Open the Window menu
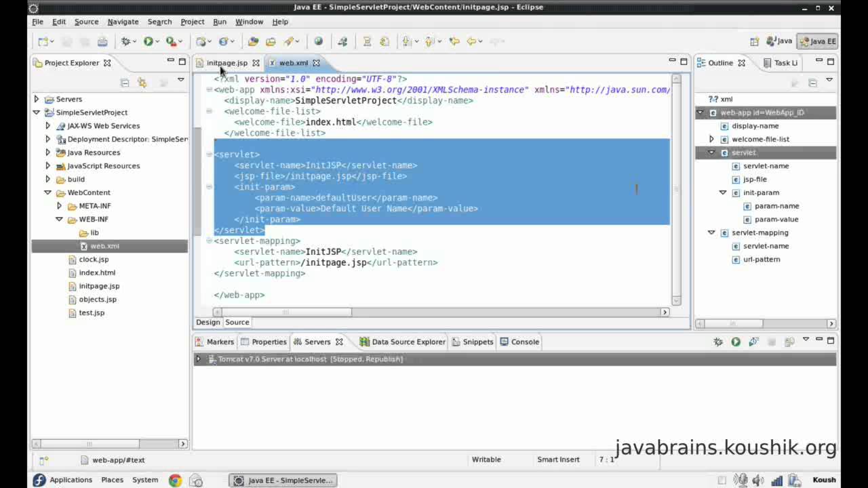This screenshot has height=488, width=868. (x=249, y=22)
